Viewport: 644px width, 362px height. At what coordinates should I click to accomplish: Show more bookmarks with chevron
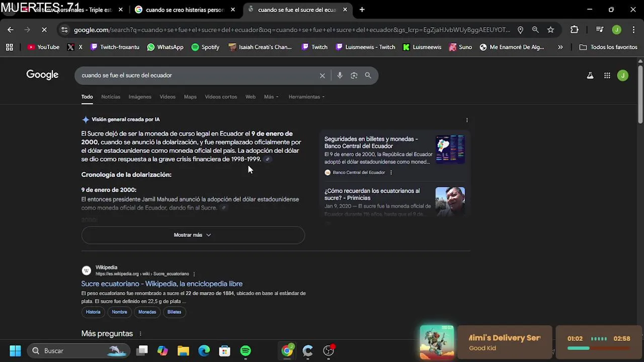click(x=560, y=47)
